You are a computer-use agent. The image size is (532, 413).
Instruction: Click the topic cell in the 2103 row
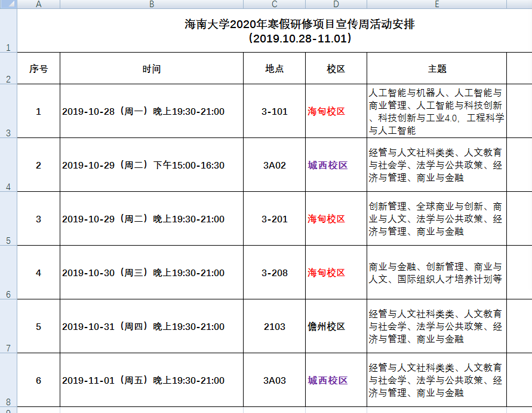[x=436, y=326]
